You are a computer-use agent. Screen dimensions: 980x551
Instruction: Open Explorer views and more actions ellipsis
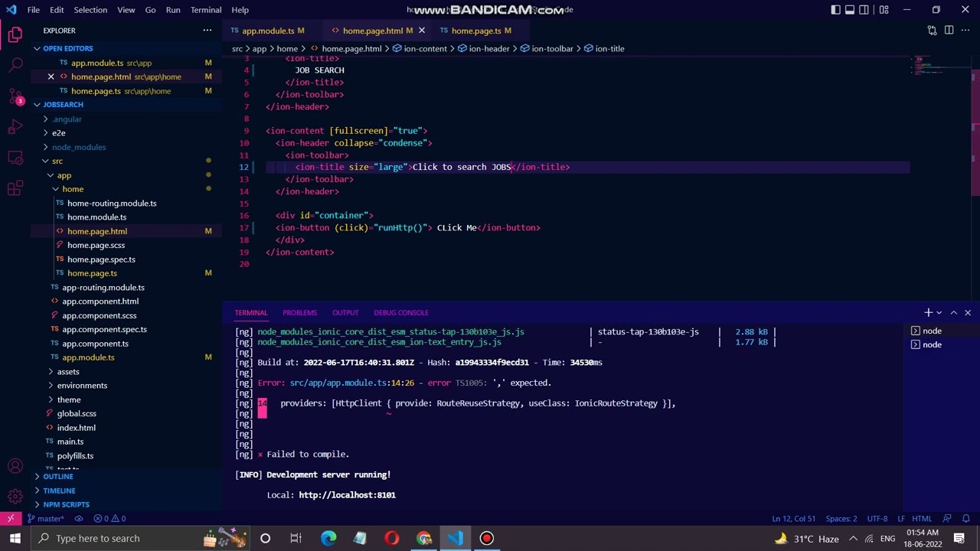click(x=207, y=31)
